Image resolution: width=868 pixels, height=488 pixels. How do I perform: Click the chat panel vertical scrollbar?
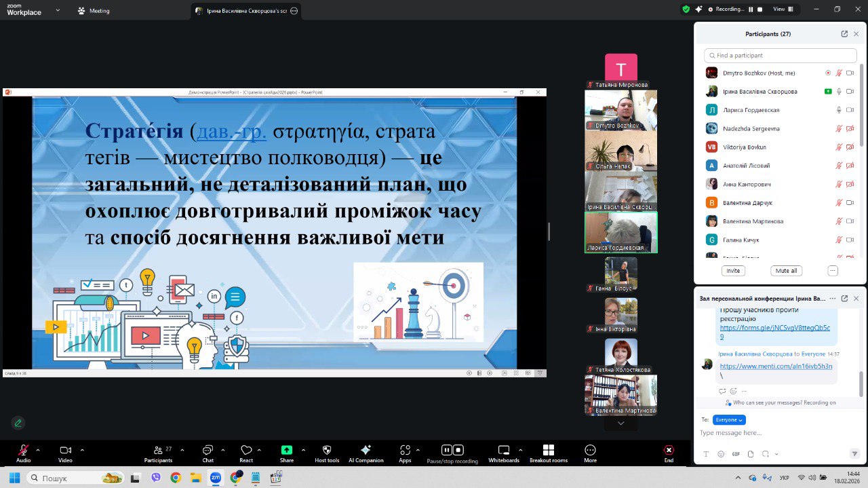point(862,380)
